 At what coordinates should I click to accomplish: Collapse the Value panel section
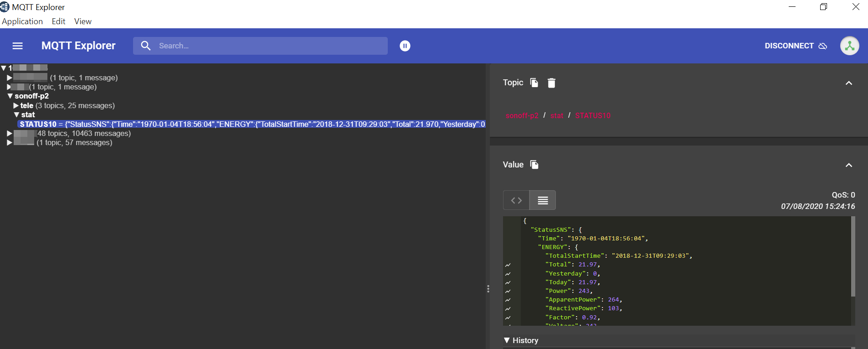point(848,165)
